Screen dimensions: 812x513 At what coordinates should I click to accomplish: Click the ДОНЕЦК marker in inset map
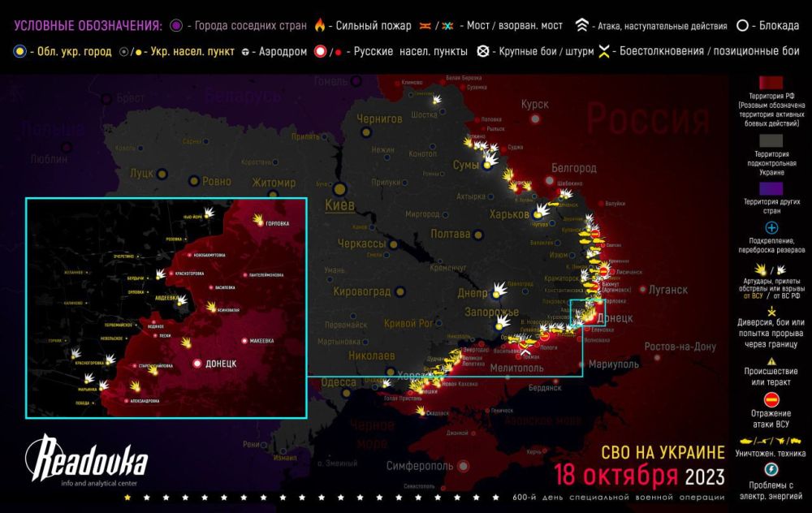197,364
